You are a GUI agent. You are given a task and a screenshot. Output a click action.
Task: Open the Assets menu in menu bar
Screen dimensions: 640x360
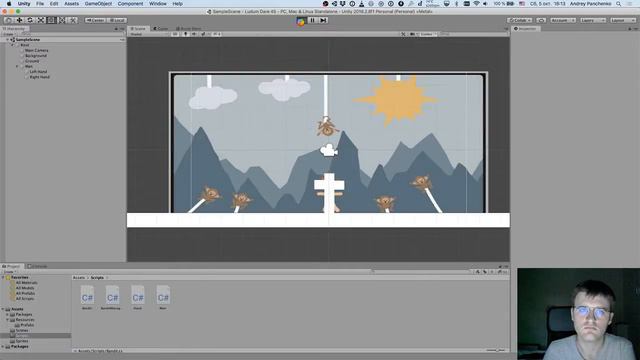point(71,4)
